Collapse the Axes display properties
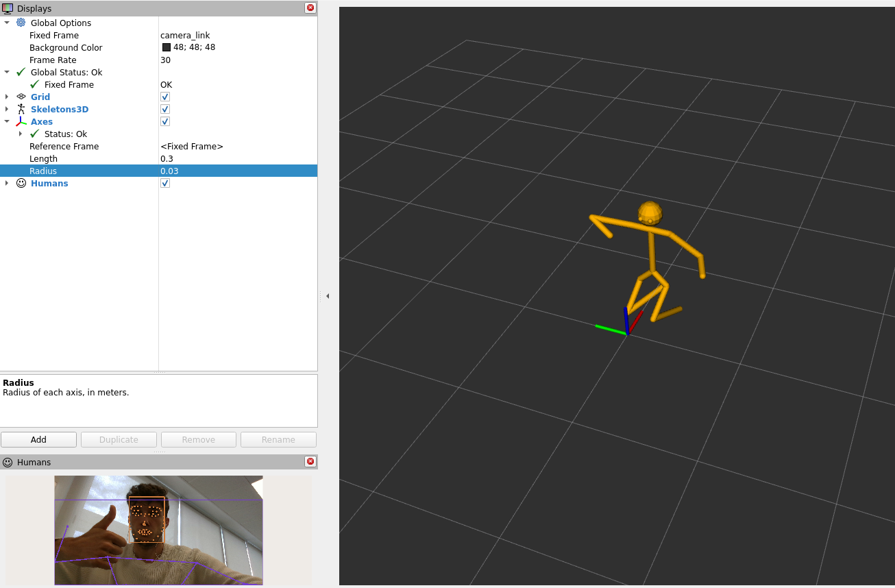895x588 pixels. (7, 121)
